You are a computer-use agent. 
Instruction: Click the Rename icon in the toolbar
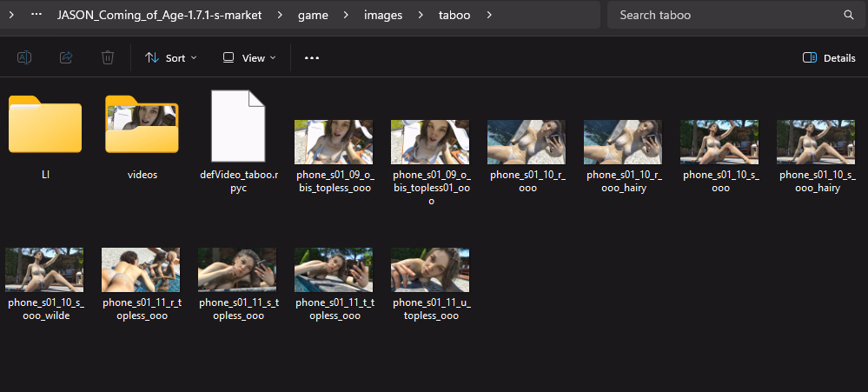click(24, 57)
